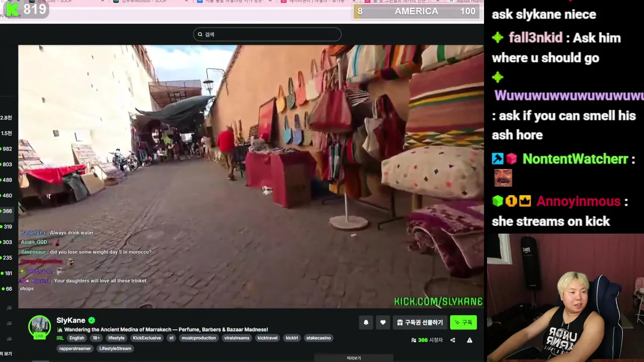The height and width of the screenshot is (362, 644).
Task: Select the English tag
Action: (x=76, y=338)
